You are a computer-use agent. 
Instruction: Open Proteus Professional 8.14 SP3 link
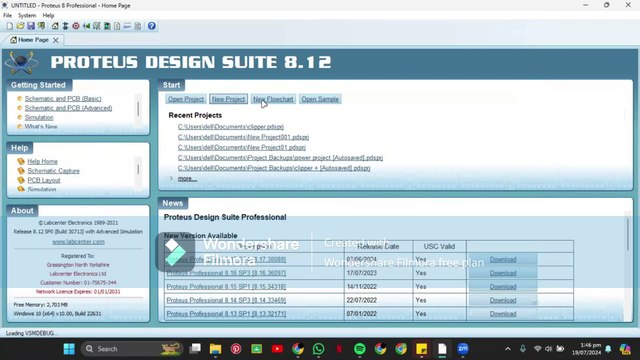pos(226,300)
